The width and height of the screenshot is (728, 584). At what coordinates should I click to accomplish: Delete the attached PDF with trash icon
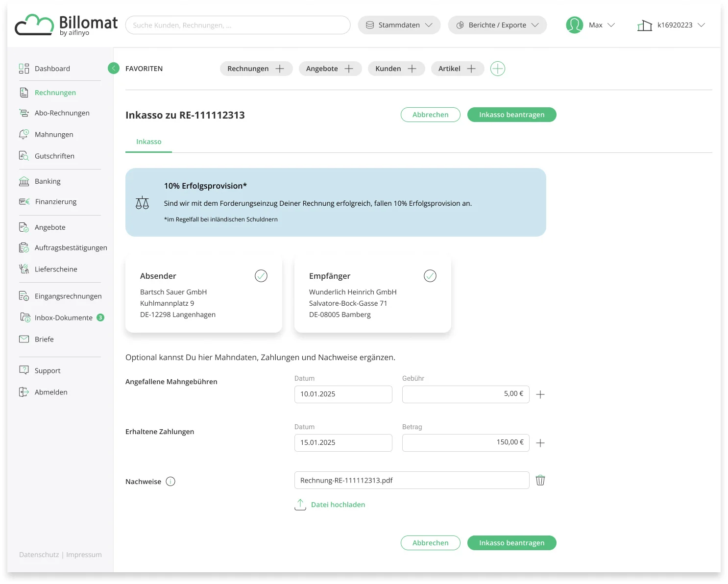click(x=540, y=480)
